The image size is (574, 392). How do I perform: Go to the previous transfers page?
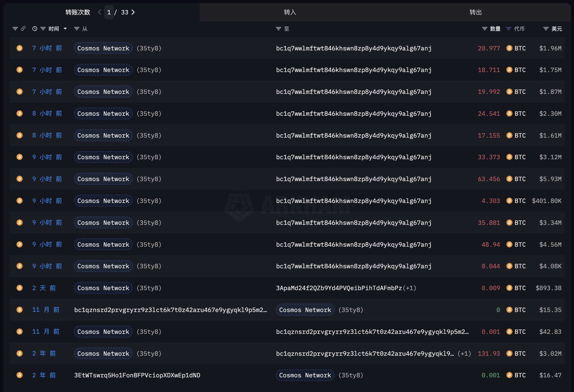click(x=100, y=12)
